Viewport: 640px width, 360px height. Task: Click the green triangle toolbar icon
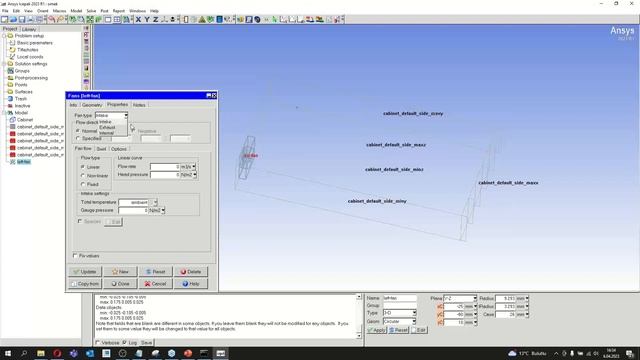[x=202, y=19]
